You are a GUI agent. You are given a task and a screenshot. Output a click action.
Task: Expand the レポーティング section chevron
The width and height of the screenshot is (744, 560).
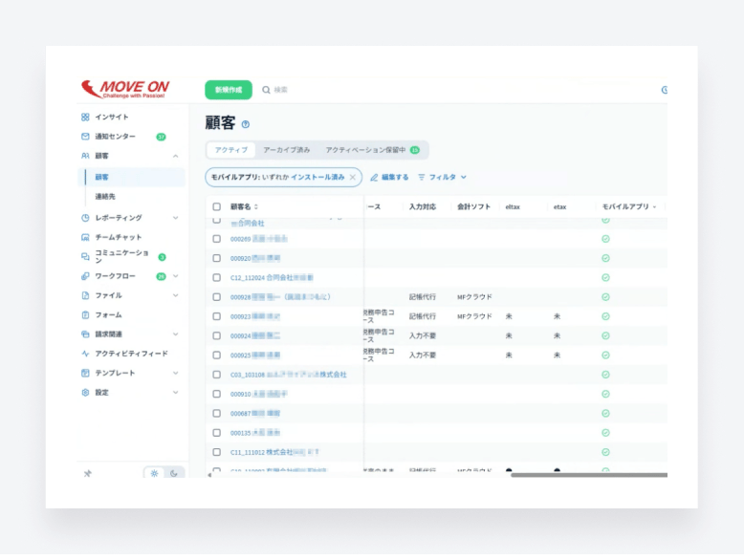[x=176, y=218]
